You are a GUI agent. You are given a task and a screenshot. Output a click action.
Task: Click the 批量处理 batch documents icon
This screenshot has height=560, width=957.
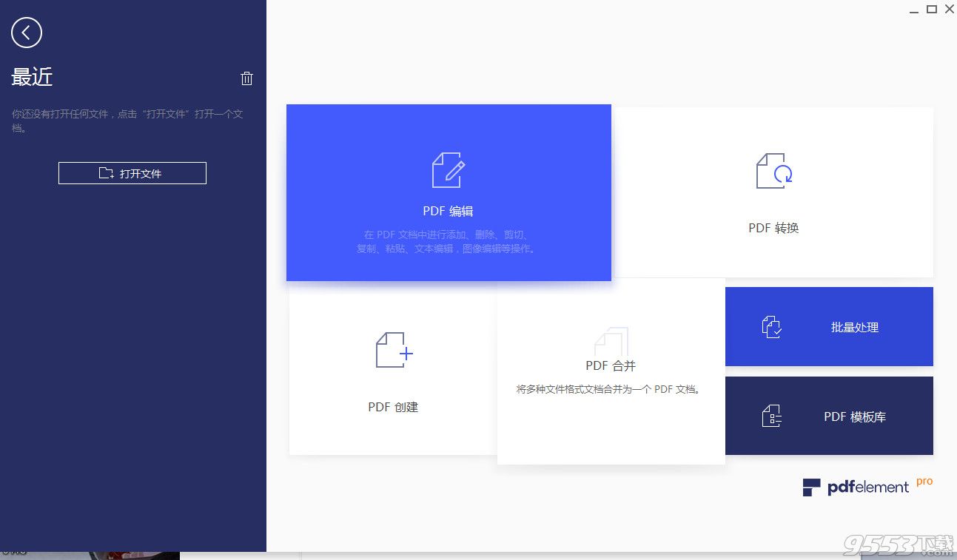[772, 327]
